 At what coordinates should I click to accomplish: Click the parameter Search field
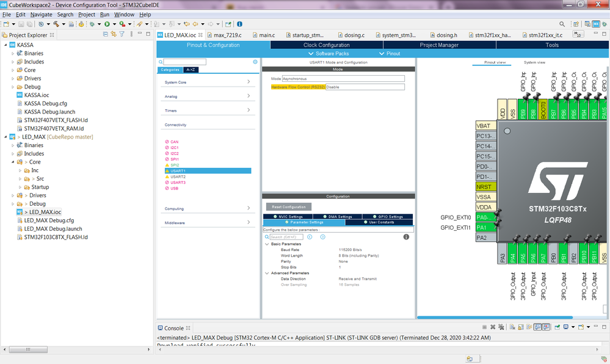pyautogui.click(x=286, y=237)
